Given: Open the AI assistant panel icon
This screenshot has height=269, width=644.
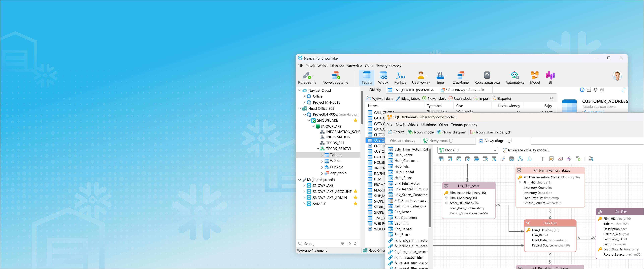Looking at the screenshot, I should 602,90.
